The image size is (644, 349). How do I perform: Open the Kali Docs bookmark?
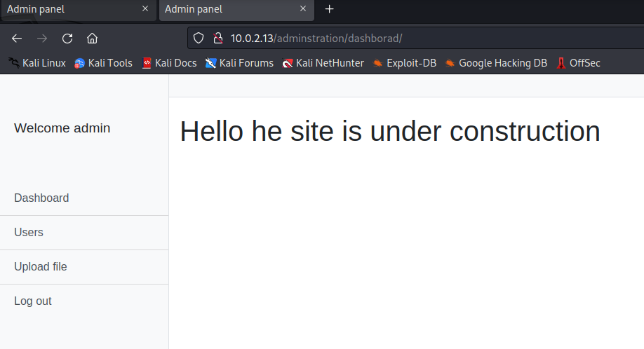[169, 63]
